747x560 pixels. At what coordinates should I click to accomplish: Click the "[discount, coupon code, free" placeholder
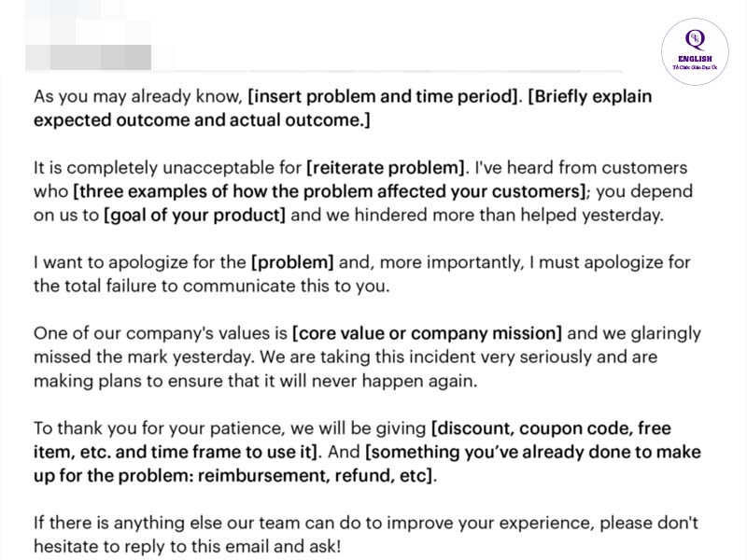[551, 428]
